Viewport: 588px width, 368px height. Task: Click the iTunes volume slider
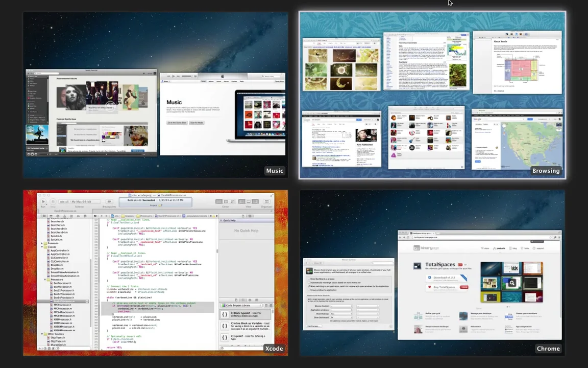tap(187, 76)
